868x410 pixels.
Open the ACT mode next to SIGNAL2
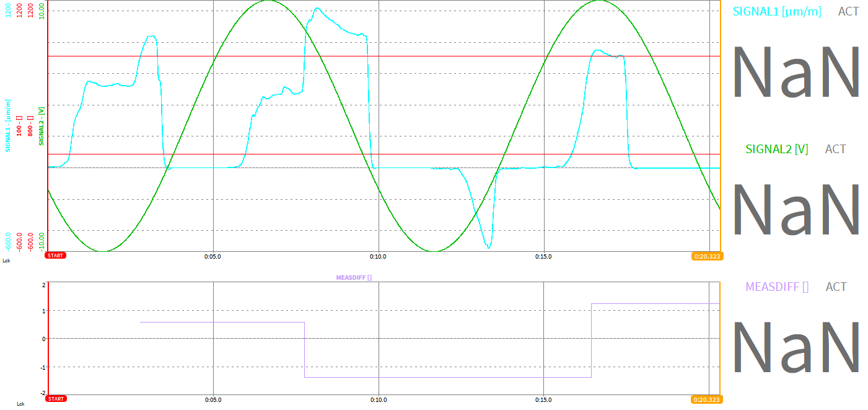coord(835,149)
